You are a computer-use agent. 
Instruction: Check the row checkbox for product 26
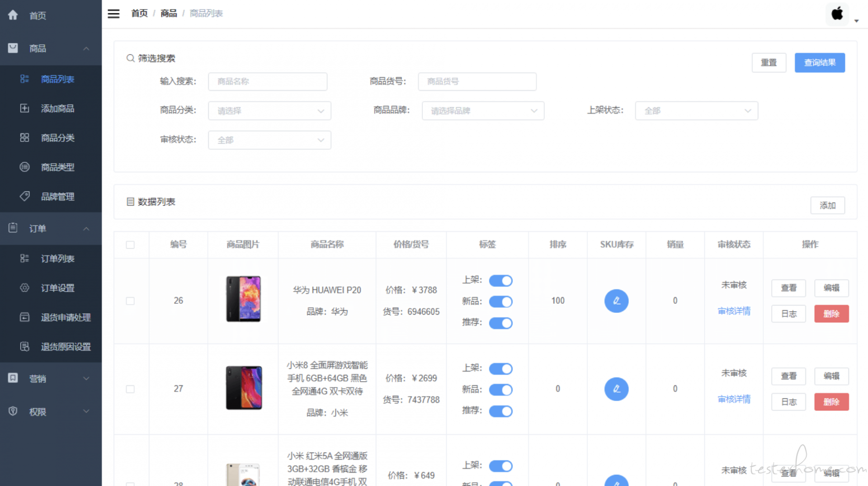pyautogui.click(x=130, y=301)
